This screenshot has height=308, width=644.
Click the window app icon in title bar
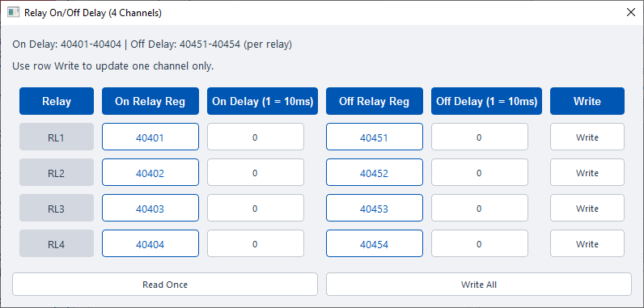pos(14,12)
